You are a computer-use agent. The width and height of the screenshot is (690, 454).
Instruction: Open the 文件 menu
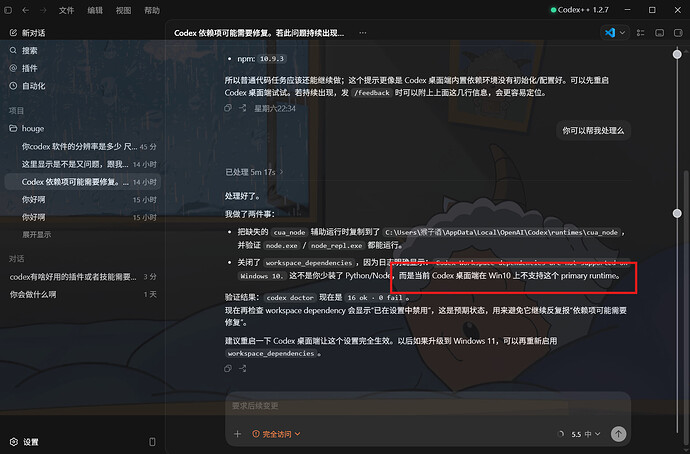[x=66, y=10]
